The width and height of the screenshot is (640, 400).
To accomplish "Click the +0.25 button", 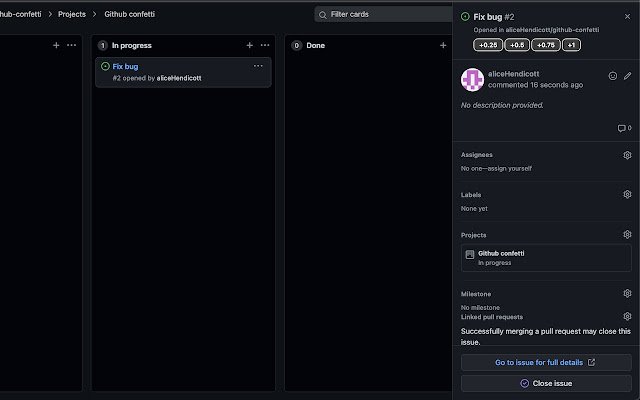I will point(488,45).
